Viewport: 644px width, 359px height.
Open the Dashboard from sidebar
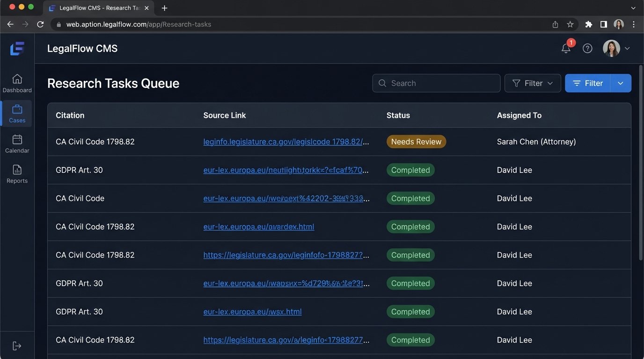pyautogui.click(x=17, y=83)
